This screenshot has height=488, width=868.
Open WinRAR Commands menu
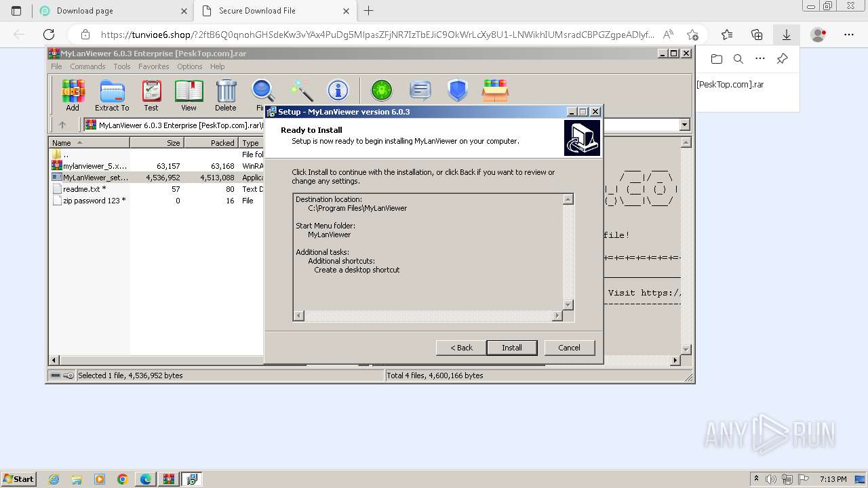tap(87, 66)
